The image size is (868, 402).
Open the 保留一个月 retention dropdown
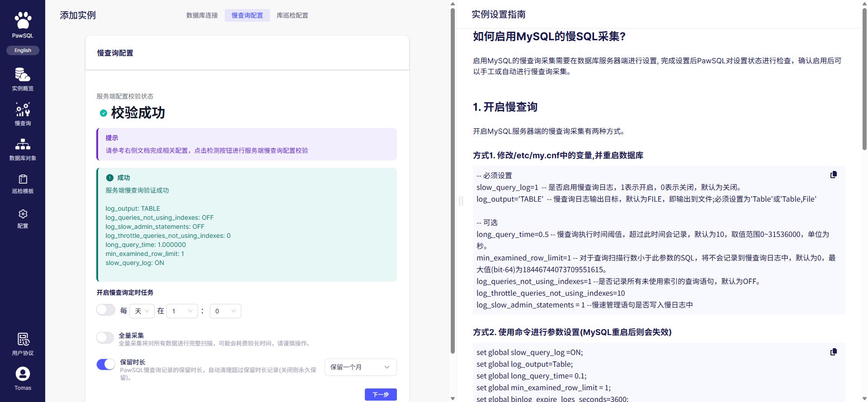(361, 367)
